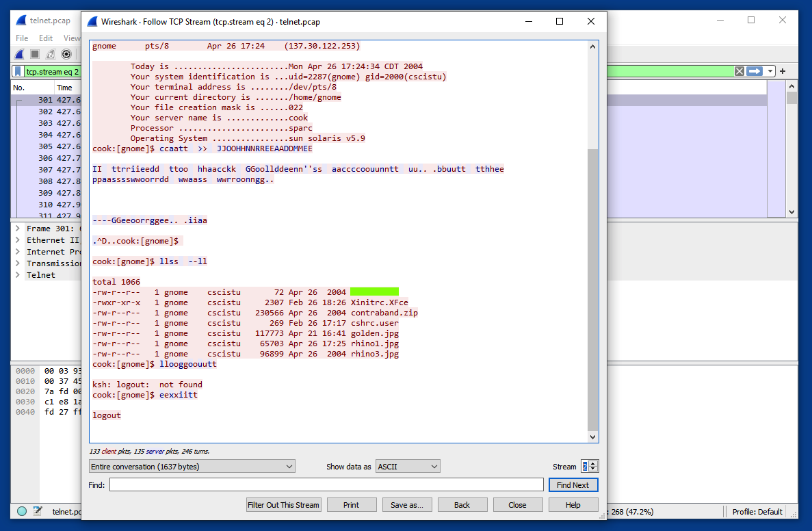Click the stop capture square icon
The height and width of the screenshot is (531, 812).
click(x=35, y=54)
